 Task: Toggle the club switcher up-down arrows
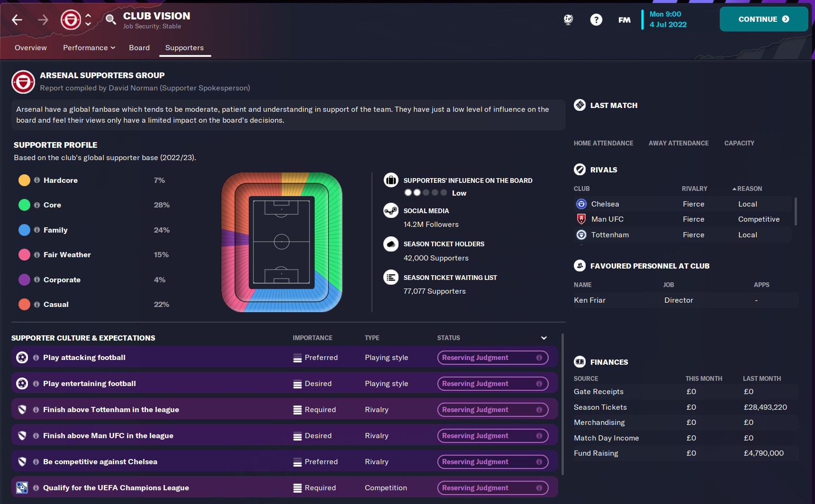point(88,19)
